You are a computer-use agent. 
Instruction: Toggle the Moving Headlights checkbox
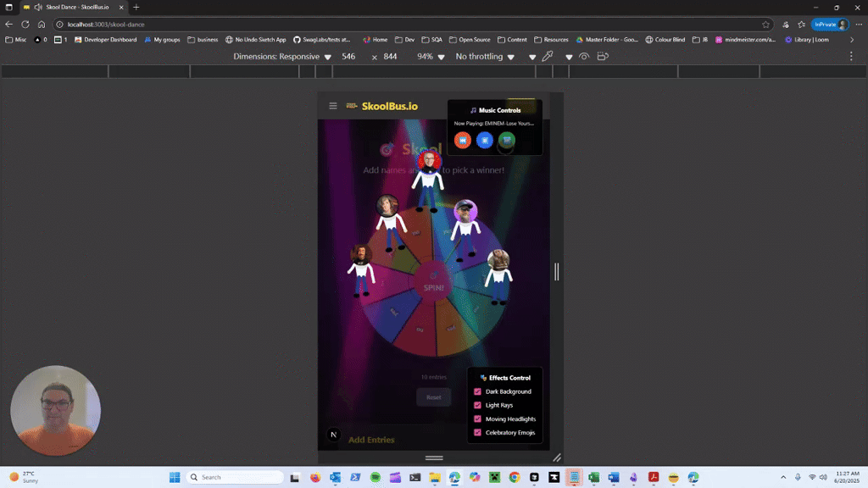tap(478, 419)
